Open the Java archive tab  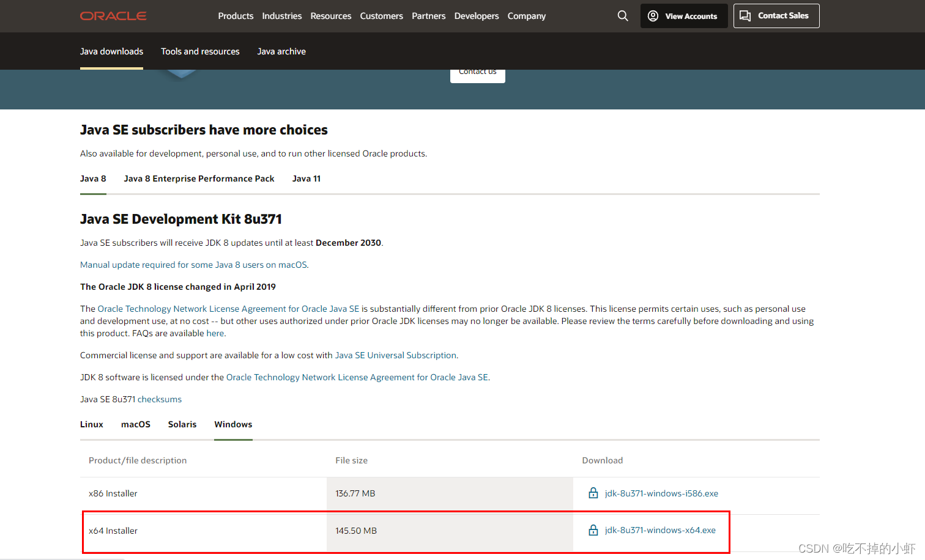coord(281,51)
